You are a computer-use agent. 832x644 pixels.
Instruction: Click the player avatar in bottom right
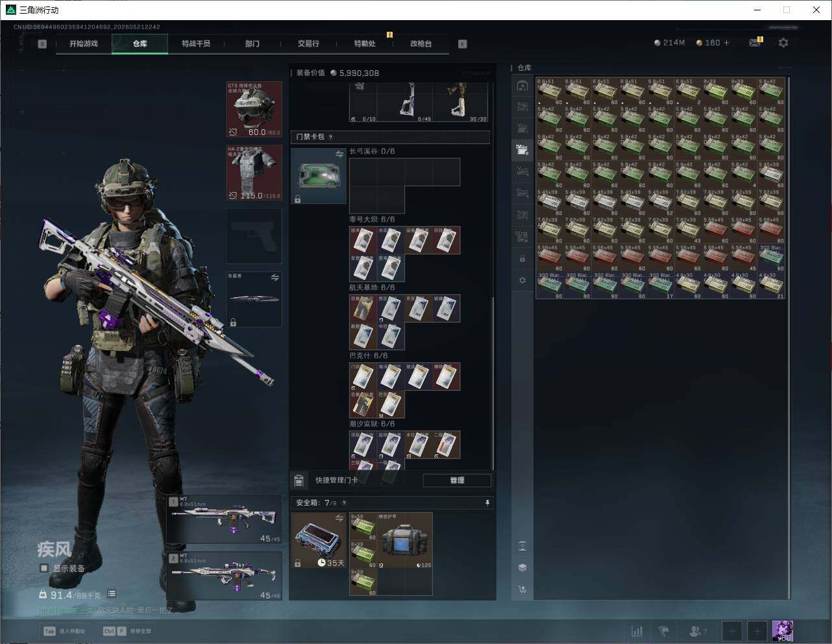(782, 631)
